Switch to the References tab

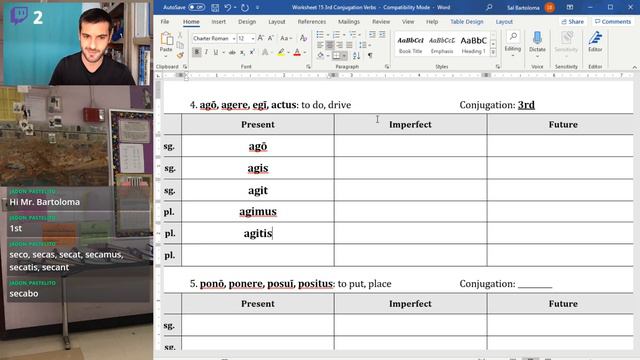(x=312, y=22)
